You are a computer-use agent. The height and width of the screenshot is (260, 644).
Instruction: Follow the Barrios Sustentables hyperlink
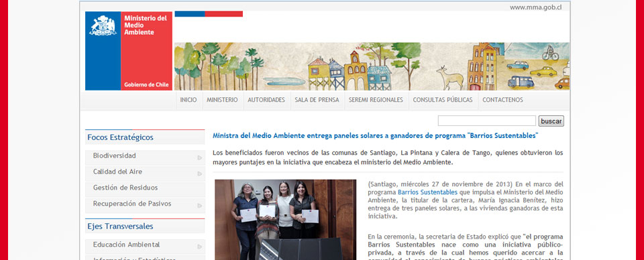pos(427,192)
